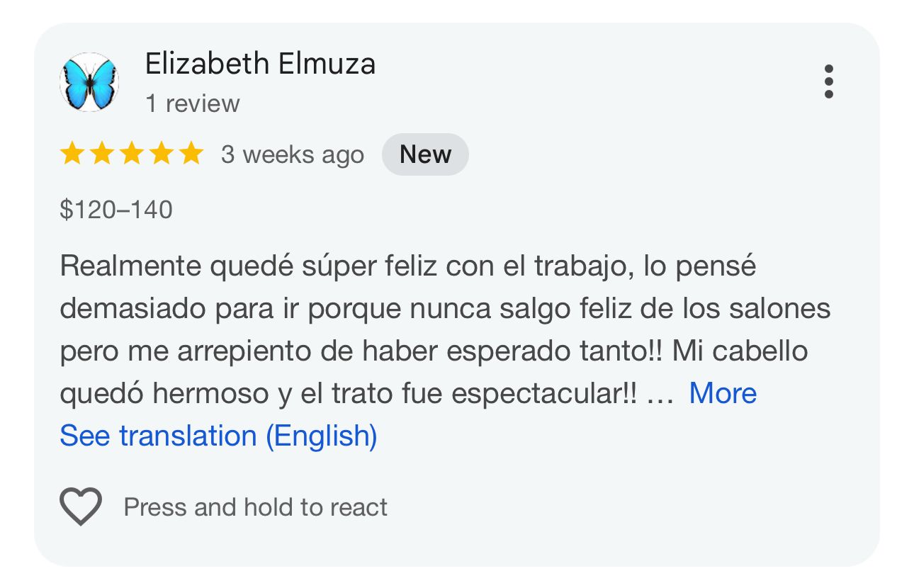Click the See translation (English) link
Viewport: 914px width, 588px height.
218,436
